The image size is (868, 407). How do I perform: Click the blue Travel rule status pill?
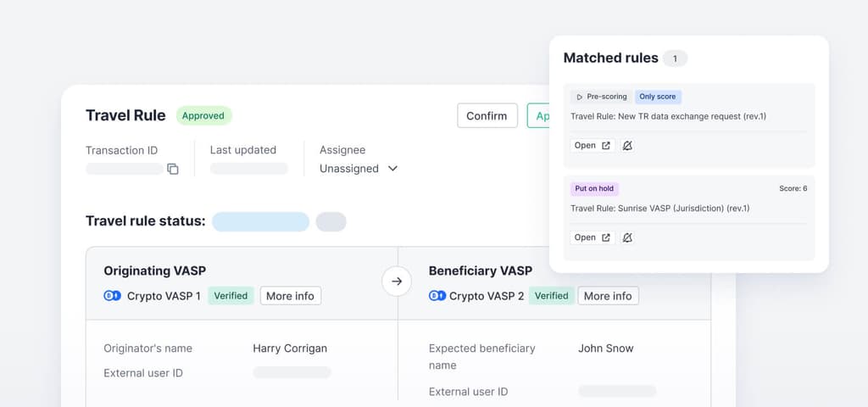tap(260, 222)
